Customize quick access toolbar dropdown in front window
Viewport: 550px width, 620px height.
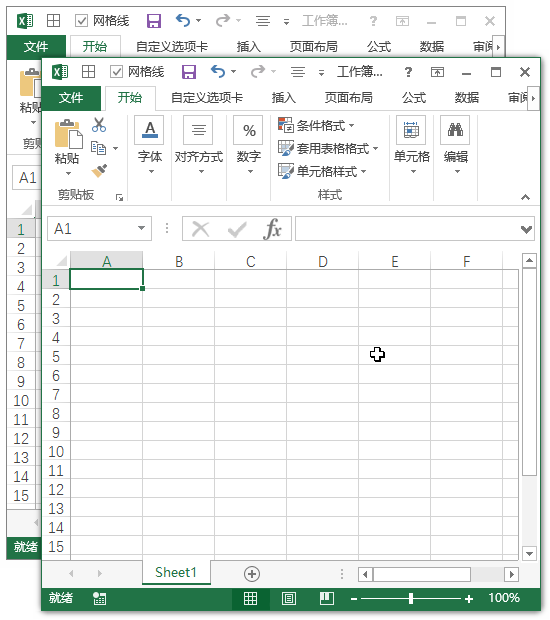click(x=321, y=73)
